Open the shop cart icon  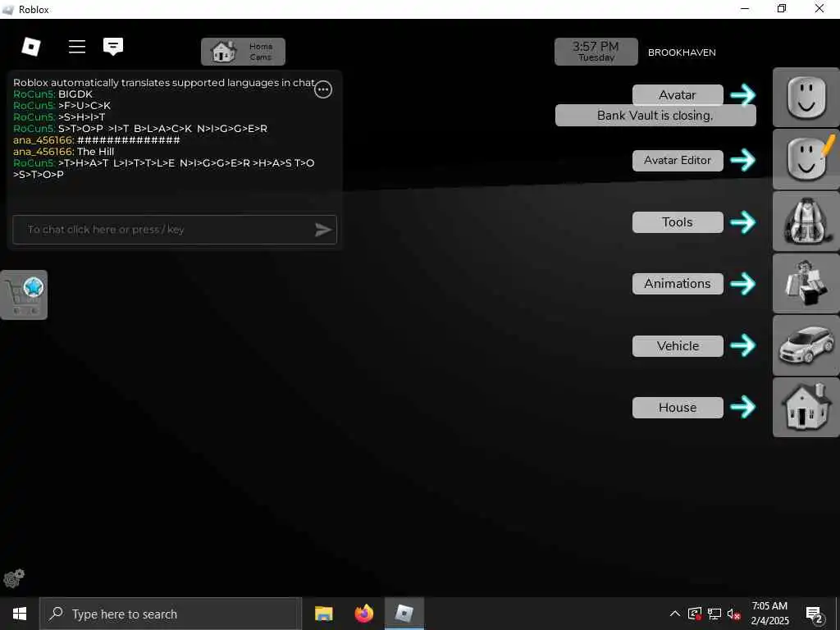[24, 295]
